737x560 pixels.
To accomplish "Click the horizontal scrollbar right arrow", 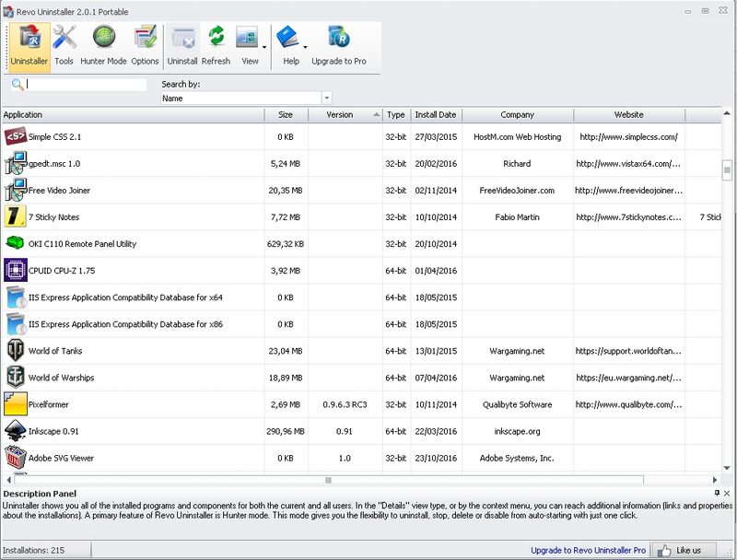I will pyautogui.click(x=715, y=480).
